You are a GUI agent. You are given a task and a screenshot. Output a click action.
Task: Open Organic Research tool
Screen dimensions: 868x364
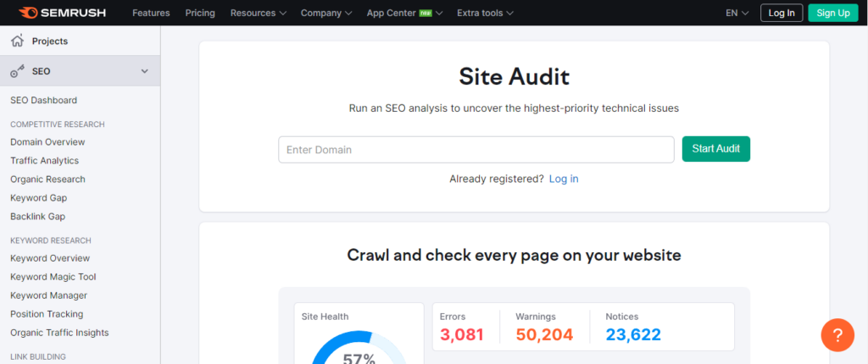(47, 179)
